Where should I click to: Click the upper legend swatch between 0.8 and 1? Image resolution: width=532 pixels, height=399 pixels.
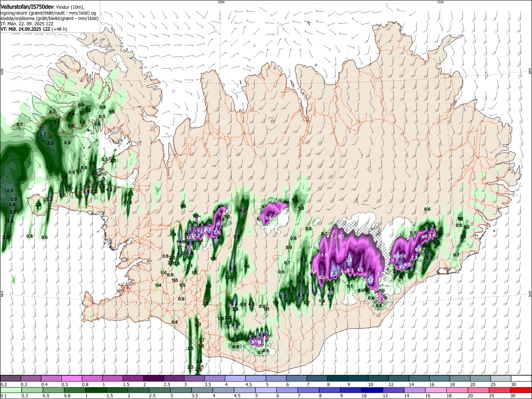[92, 379]
